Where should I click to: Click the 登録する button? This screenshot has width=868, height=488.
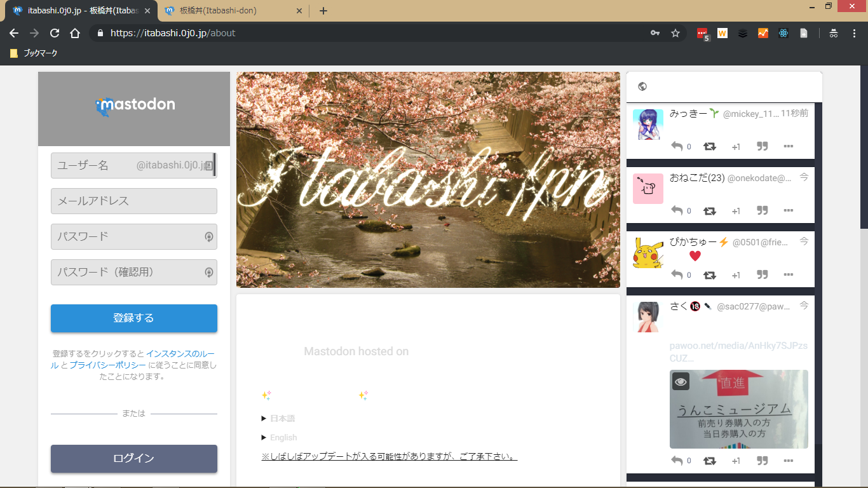coord(134,318)
